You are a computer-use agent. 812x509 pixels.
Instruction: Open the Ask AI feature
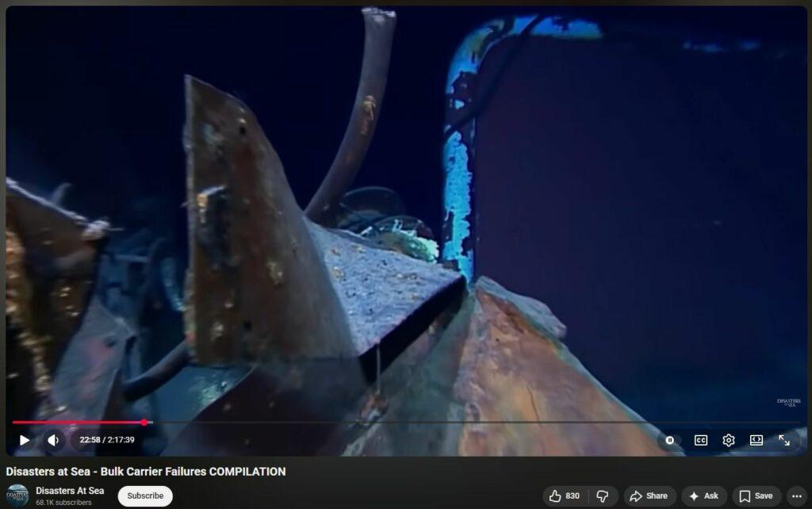click(x=703, y=496)
